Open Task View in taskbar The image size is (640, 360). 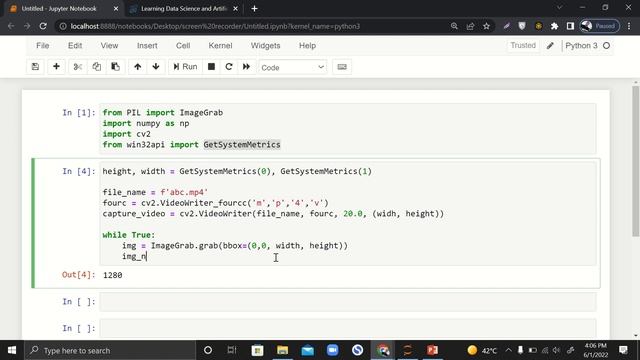[x=232, y=350]
